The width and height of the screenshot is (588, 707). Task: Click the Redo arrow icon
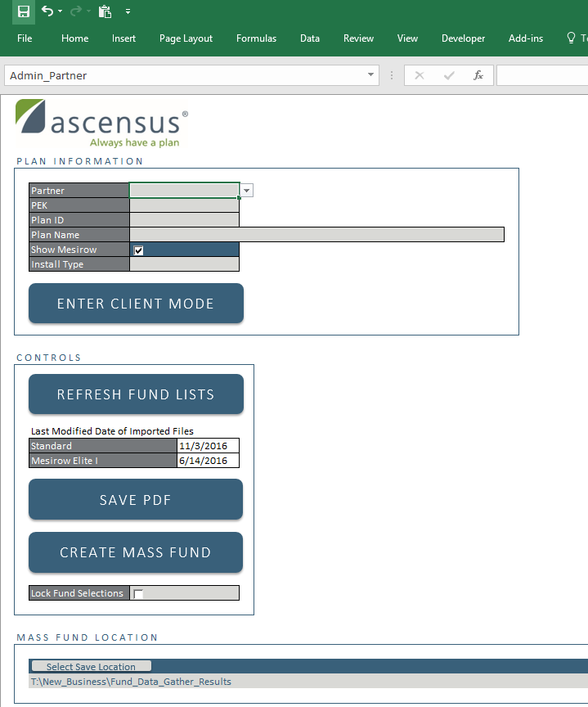click(75, 11)
